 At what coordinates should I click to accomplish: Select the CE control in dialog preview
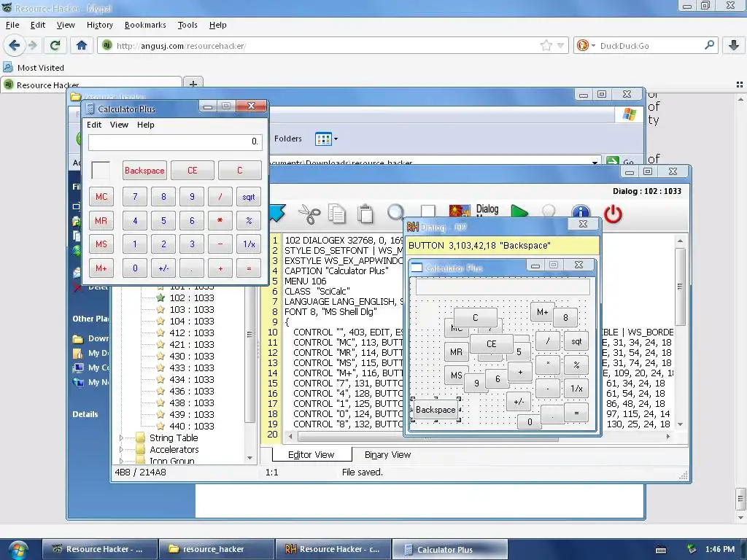491,344
